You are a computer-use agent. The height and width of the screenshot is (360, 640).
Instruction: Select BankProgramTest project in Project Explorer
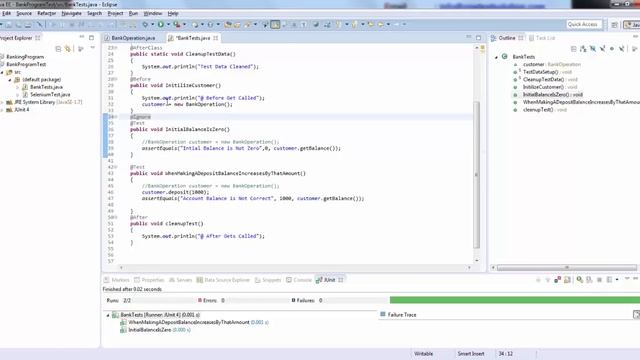coord(26,64)
